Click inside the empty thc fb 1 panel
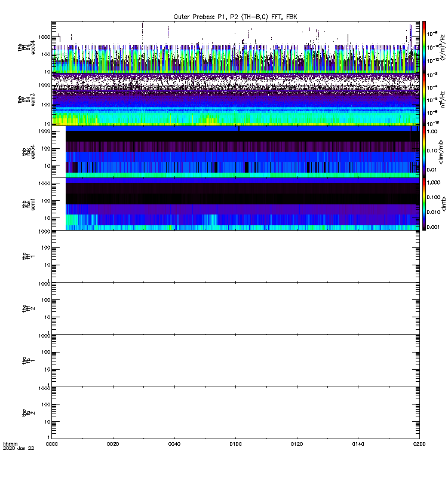This screenshot has width=448, height=478. pyautogui.click(x=235, y=360)
